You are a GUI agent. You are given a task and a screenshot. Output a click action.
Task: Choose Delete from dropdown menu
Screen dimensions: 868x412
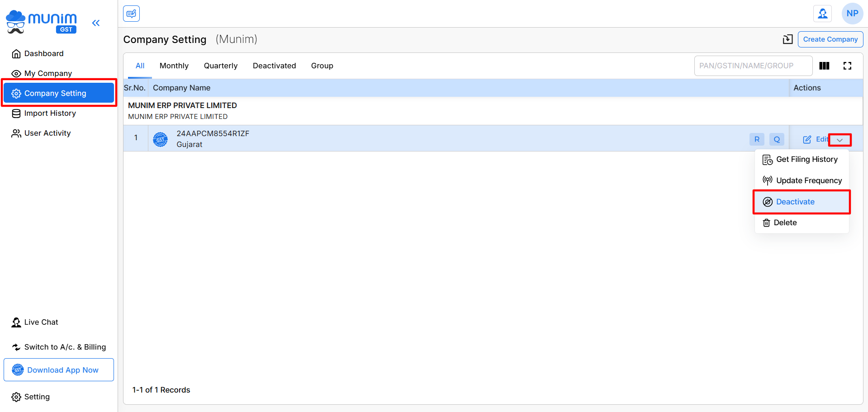coord(802,223)
